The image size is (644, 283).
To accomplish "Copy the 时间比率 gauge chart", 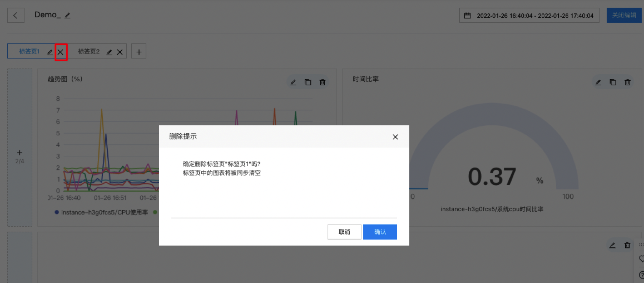I will pos(613,82).
